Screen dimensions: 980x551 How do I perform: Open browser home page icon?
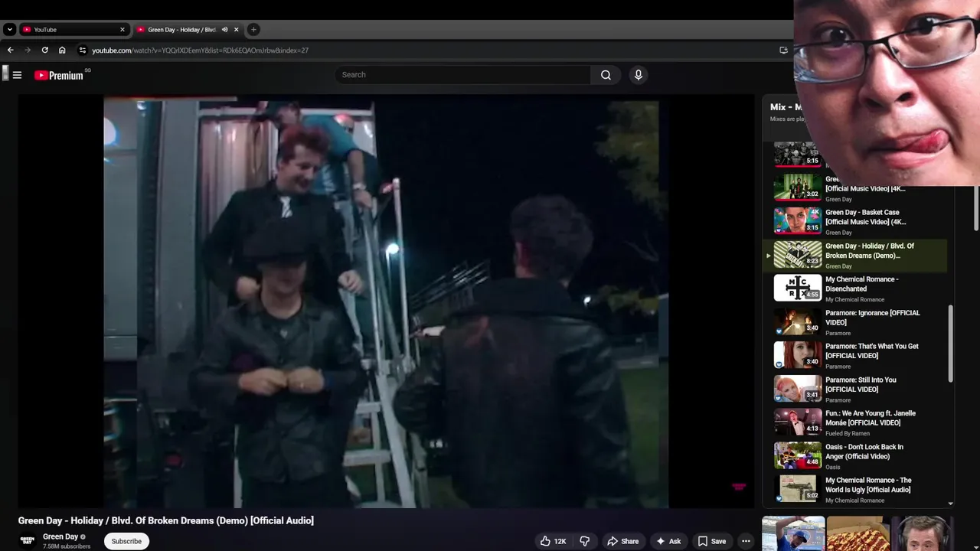[62, 50]
